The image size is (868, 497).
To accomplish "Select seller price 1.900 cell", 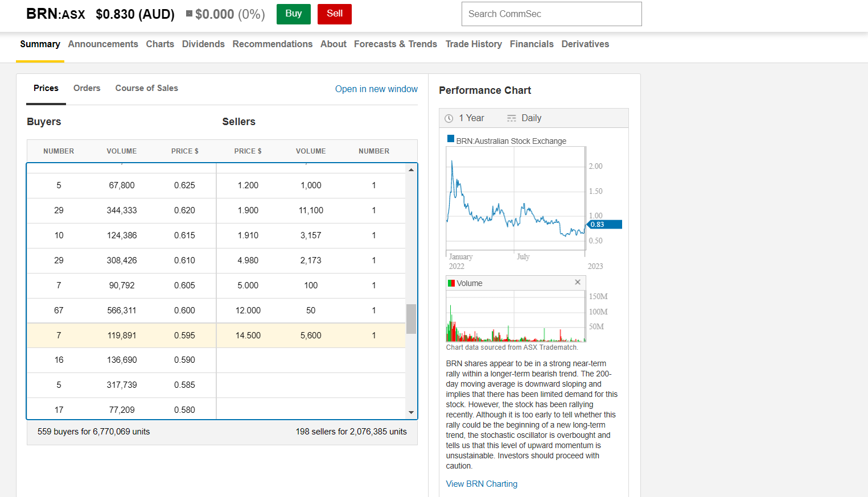I will pos(248,210).
